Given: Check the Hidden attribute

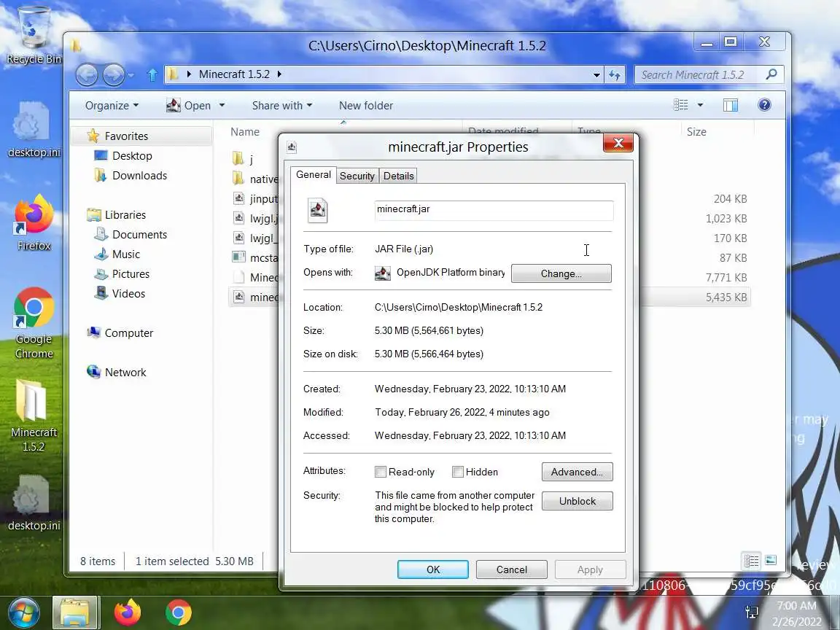Looking at the screenshot, I should pyautogui.click(x=457, y=472).
